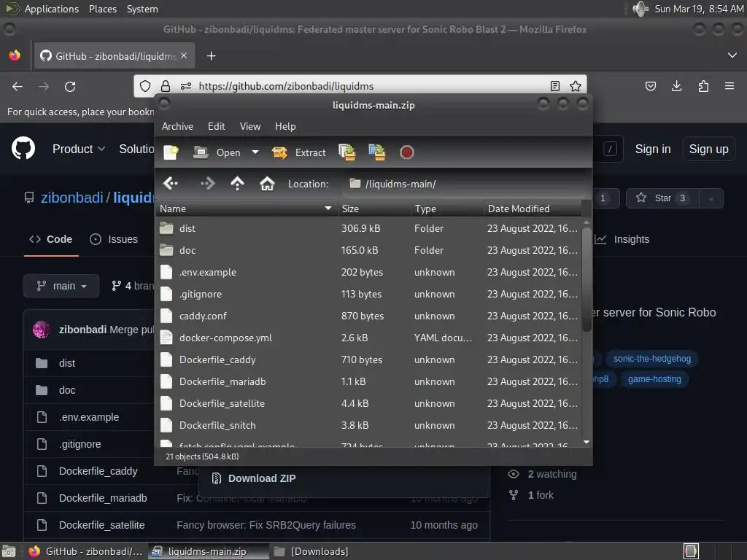Extract the files from the archive
Viewport: 747px width, 560px height.
[x=298, y=152]
